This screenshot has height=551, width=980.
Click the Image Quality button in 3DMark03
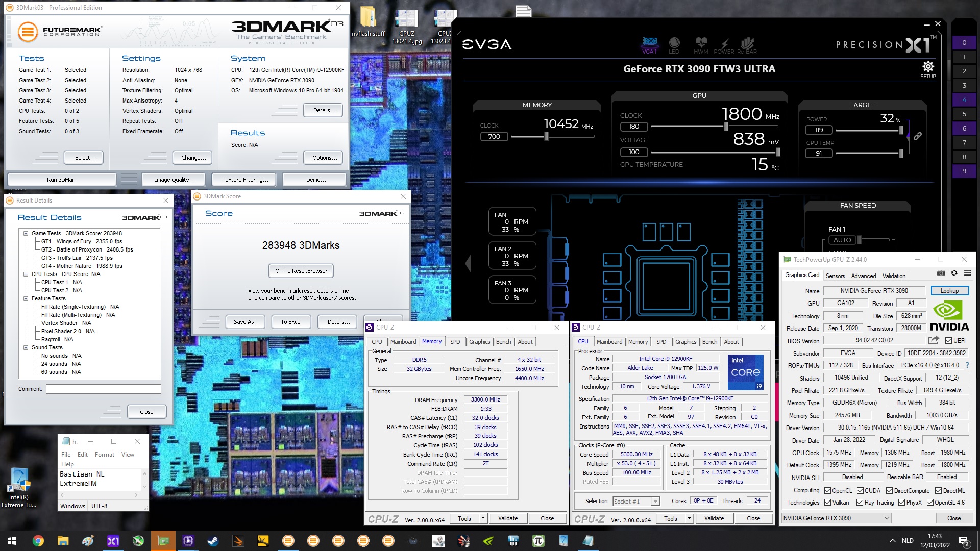click(x=175, y=180)
